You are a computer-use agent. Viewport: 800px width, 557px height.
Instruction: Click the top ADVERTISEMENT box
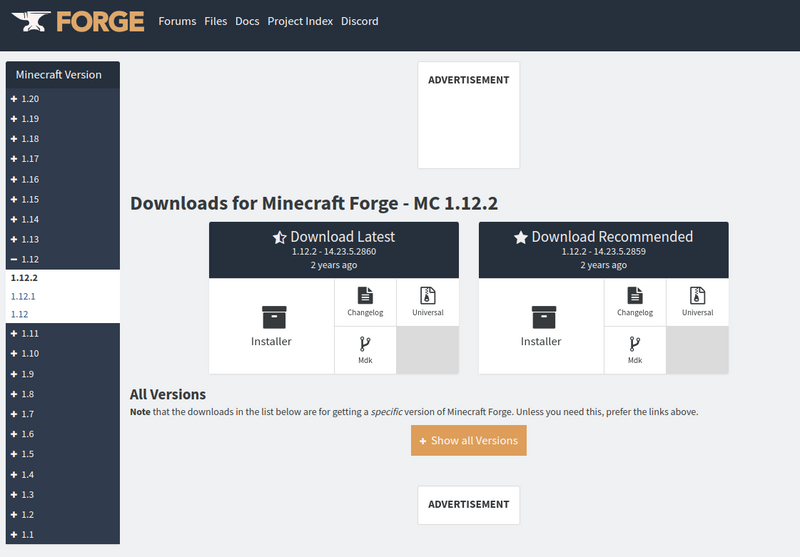coord(468,115)
